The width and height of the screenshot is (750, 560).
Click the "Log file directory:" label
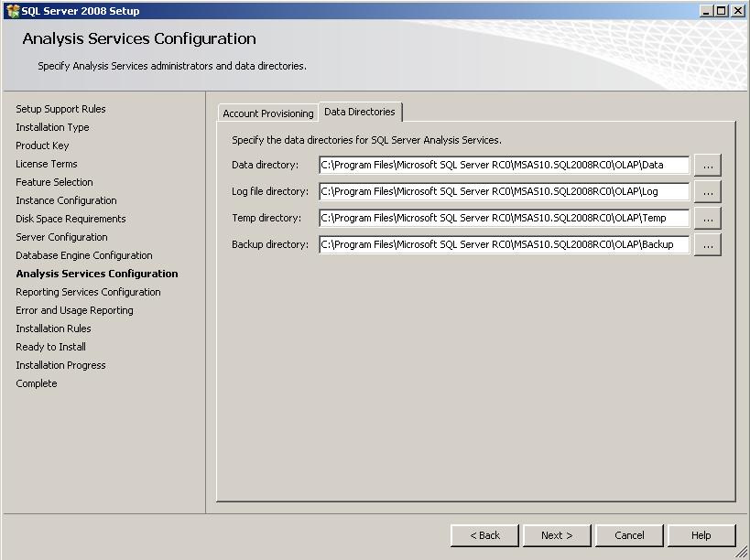(x=270, y=191)
